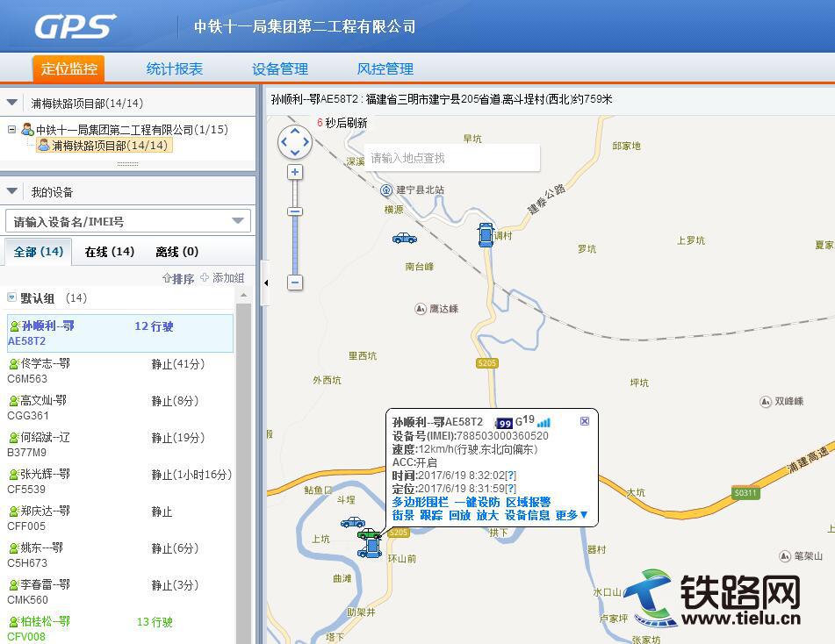Expand the 更多 menu in popup
This screenshot has height=644, width=835.
click(x=572, y=515)
